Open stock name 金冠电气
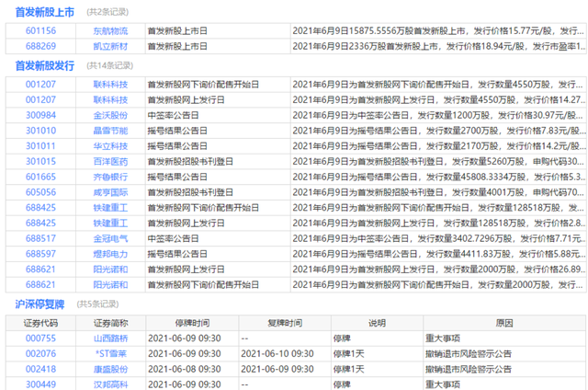The image size is (588, 390). pyautogui.click(x=110, y=239)
